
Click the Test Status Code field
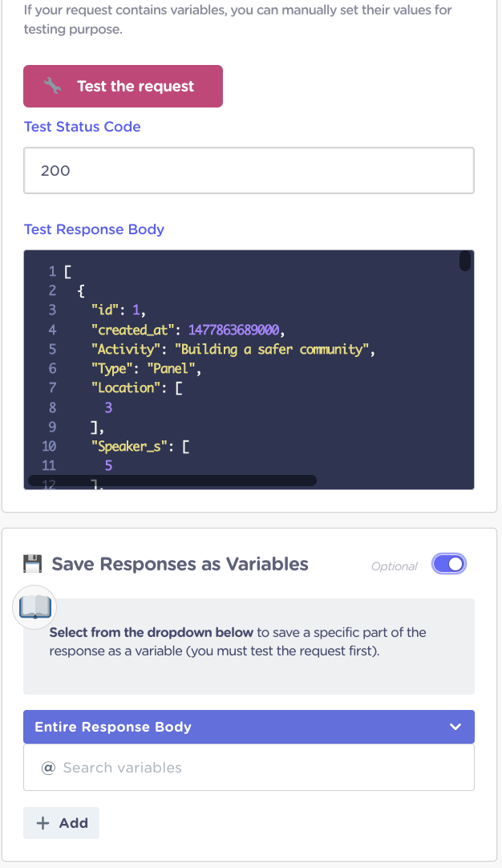(249, 171)
